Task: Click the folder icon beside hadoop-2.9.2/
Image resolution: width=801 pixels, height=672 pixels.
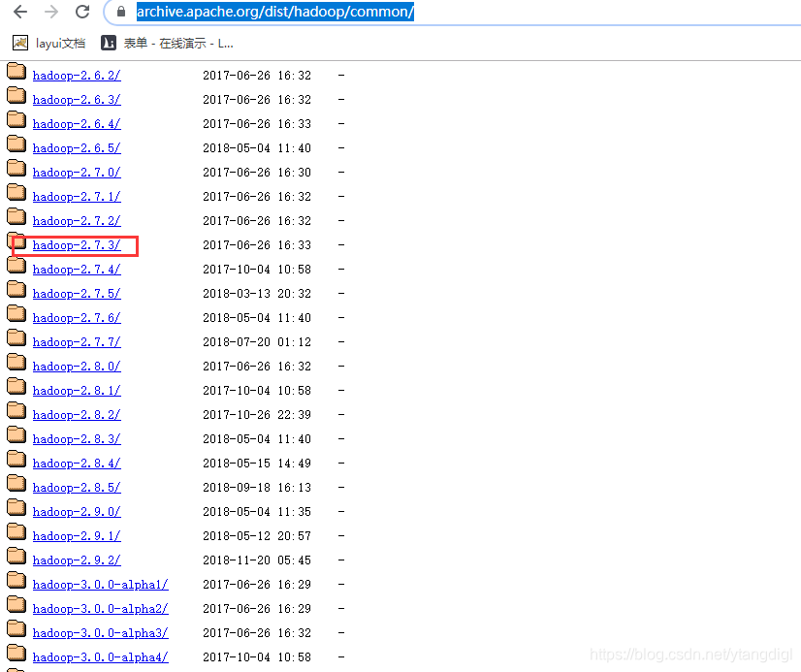Action: point(16,556)
